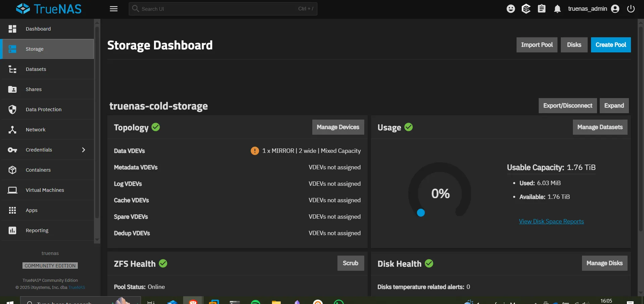Open the File Explorer taskbar icon
644x304 pixels.
click(276, 302)
